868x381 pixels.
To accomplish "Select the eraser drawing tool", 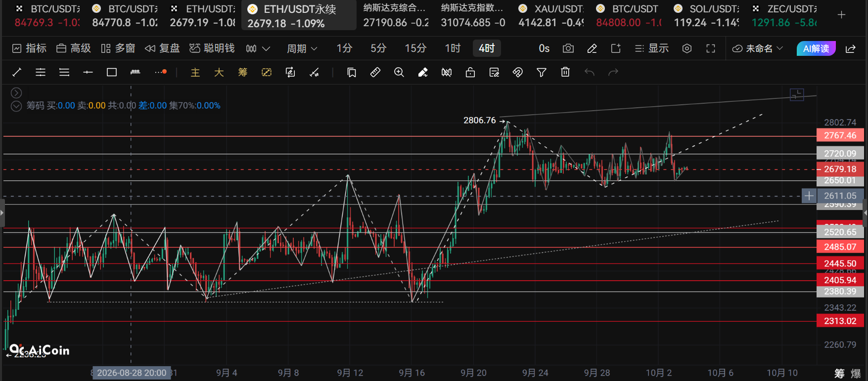I will (x=423, y=73).
